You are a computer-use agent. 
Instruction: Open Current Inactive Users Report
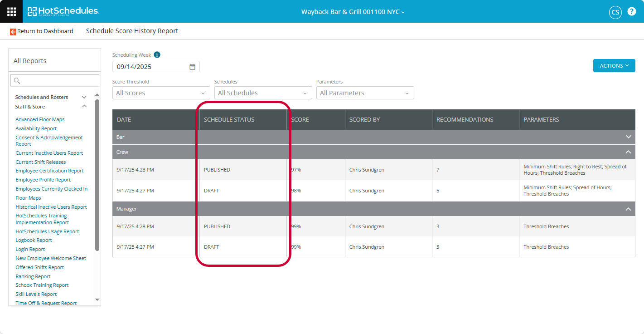coord(49,153)
